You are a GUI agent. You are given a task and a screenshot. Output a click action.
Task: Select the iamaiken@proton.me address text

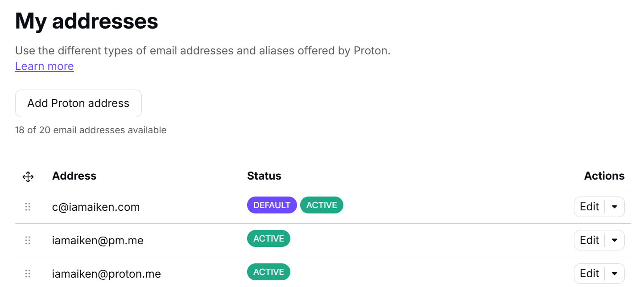click(x=106, y=274)
